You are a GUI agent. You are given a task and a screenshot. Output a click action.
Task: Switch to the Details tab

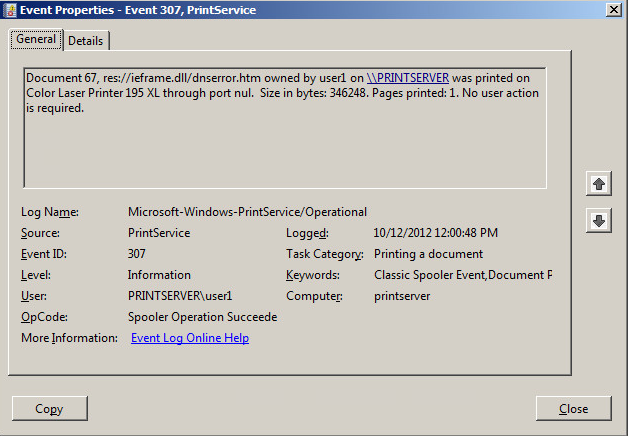tap(88, 40)
